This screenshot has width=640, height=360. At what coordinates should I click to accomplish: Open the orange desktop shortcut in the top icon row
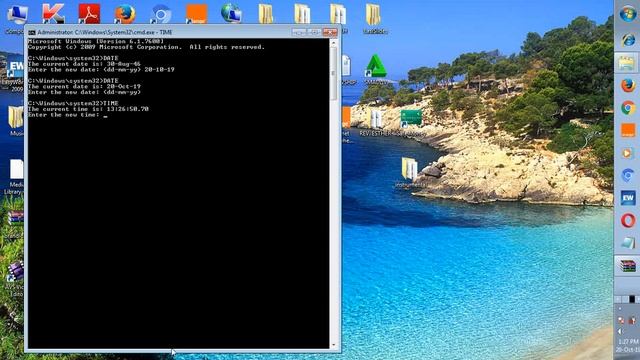click(x=196, y=14)
